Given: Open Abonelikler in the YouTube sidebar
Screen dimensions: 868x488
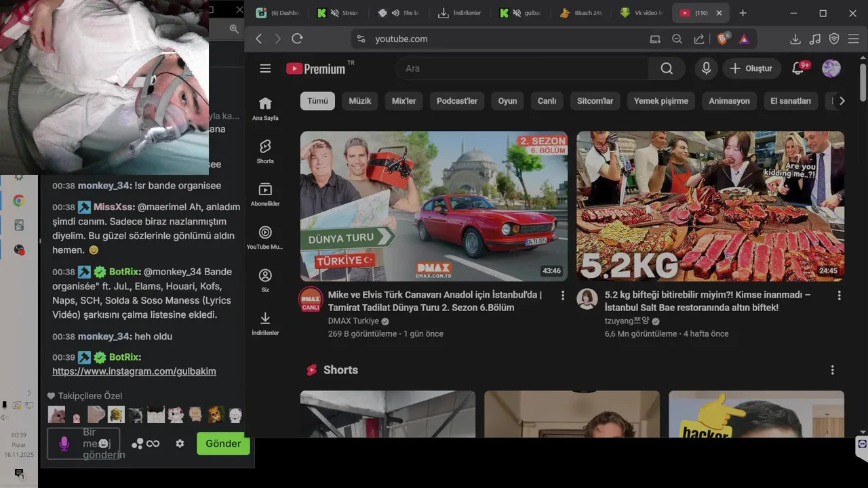Looking at the screenshot, I should click(265, 195).
